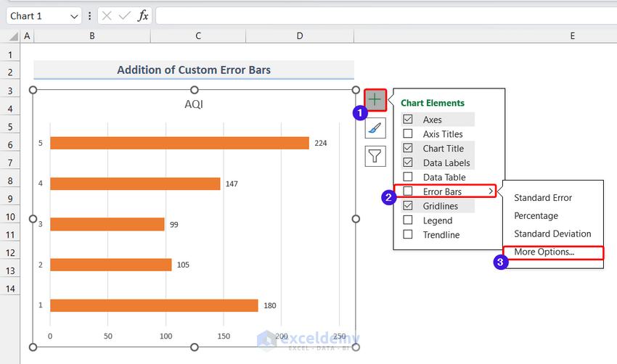Uncheck the Chart Title checkbox
The image size is (617, 364).
[x=408, y=148]
